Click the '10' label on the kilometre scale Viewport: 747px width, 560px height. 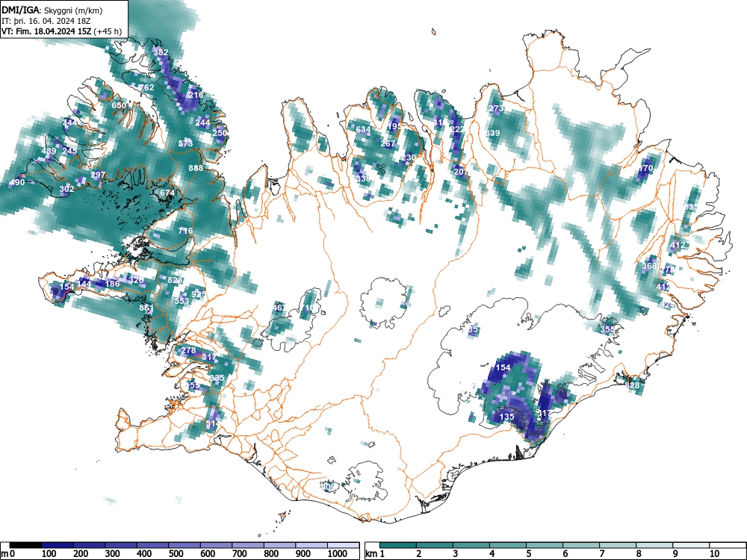[x=713, y=553]
